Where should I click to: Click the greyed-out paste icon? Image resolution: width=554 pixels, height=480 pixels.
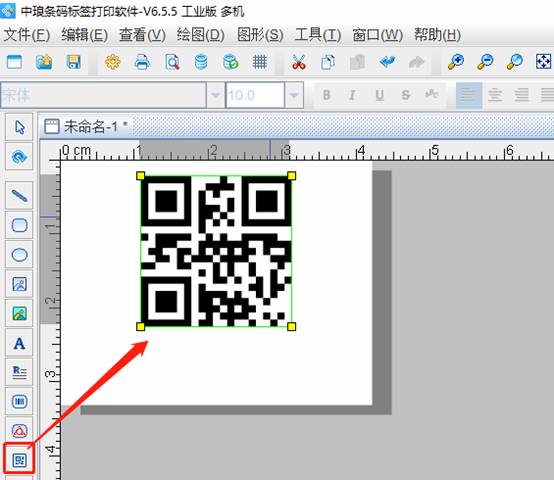click(x=357, y=62)
